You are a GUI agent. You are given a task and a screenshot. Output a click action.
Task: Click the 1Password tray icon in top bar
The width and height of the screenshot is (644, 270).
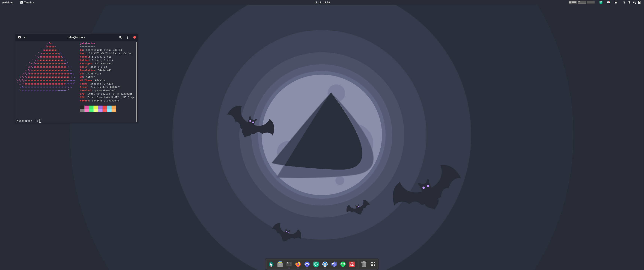coord(616,2)
